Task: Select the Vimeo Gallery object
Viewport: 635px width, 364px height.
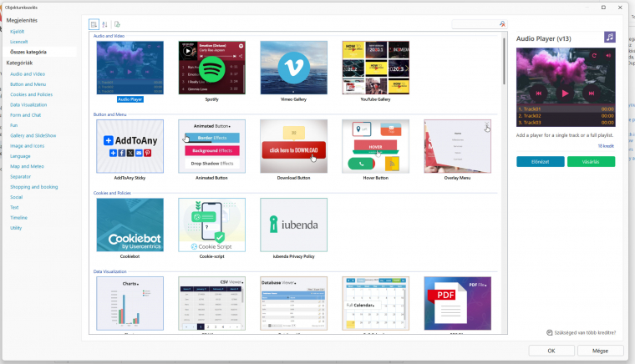Action: click(x=293, y=68)
